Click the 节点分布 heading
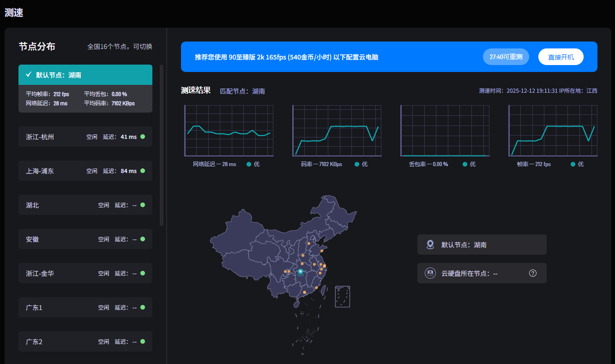This screenshot has width=615, height=364. 37,47
